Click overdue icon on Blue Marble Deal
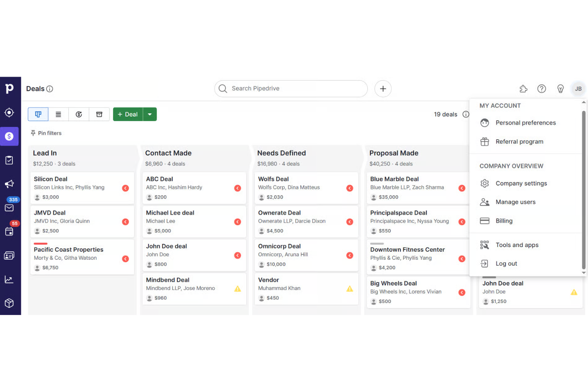Image resolution: width=588 pixels, height=392 pixels. pos(462,188)
